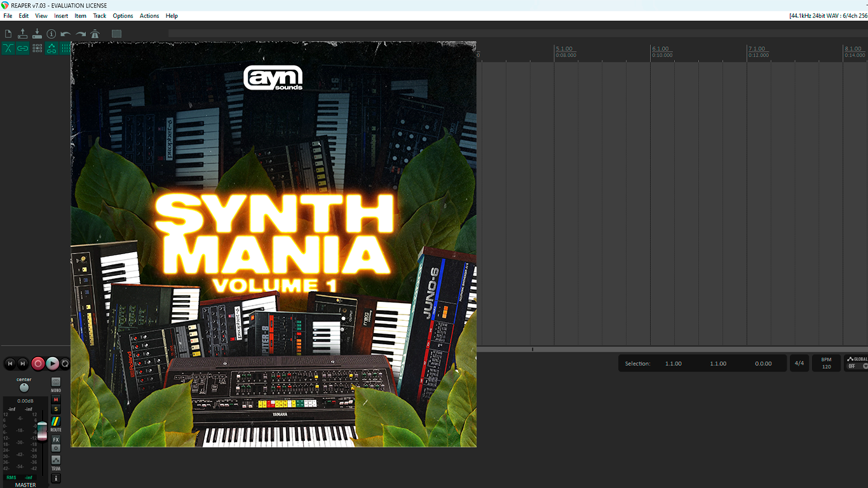868x488 pixels.
Task: Click the 4/4 time signature field
Action: point(799,363)
